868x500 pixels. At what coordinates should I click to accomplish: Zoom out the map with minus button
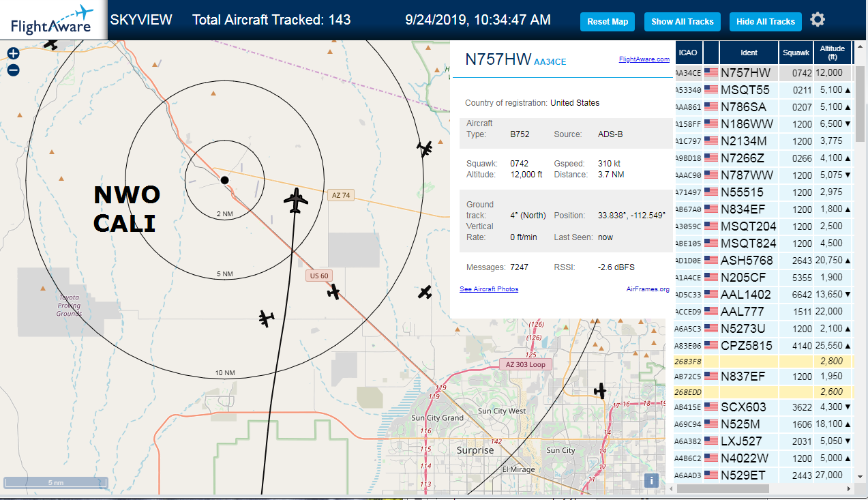click(x=13, y=70)
